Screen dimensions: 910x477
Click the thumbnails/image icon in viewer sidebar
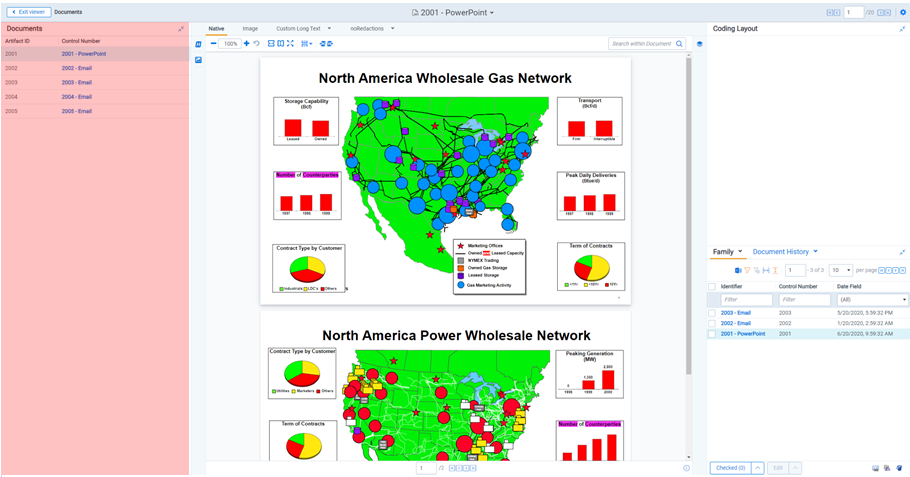click(x=198, y=60)
